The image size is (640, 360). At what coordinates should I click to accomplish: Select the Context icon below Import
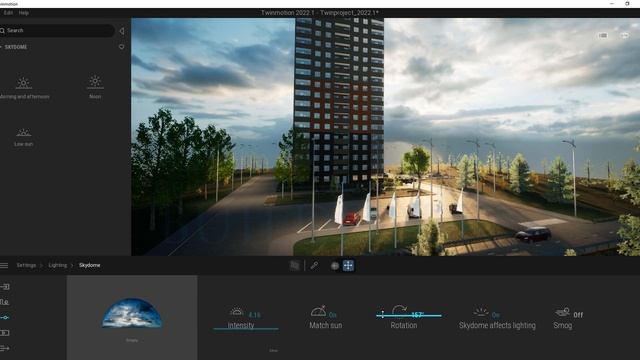click(x=4, y=302)
